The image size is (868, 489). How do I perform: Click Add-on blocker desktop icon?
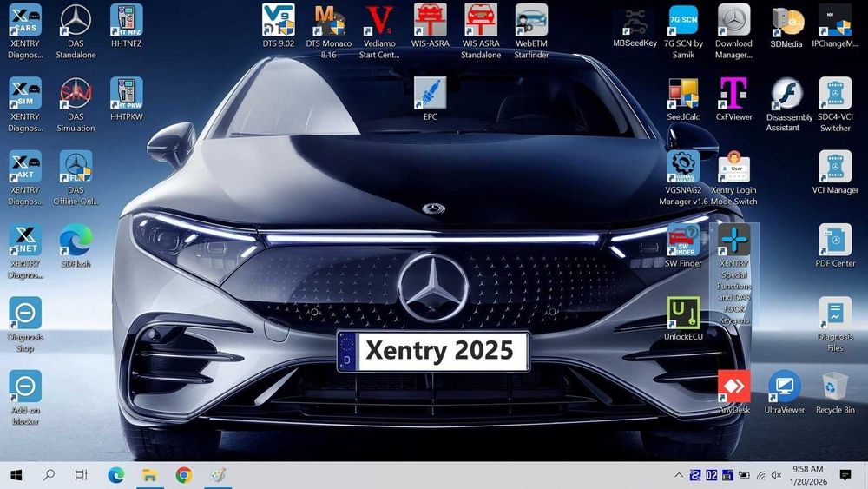(x=25, y=386)
